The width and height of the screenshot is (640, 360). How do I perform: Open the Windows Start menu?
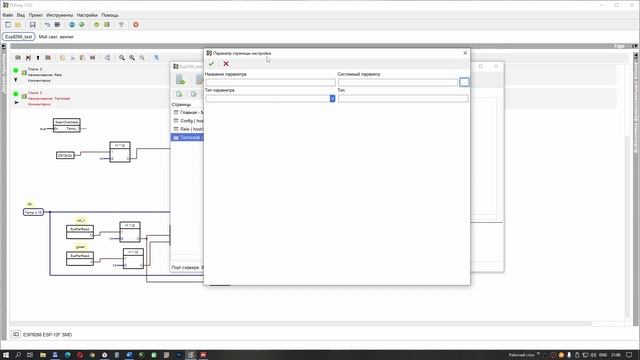6,355
